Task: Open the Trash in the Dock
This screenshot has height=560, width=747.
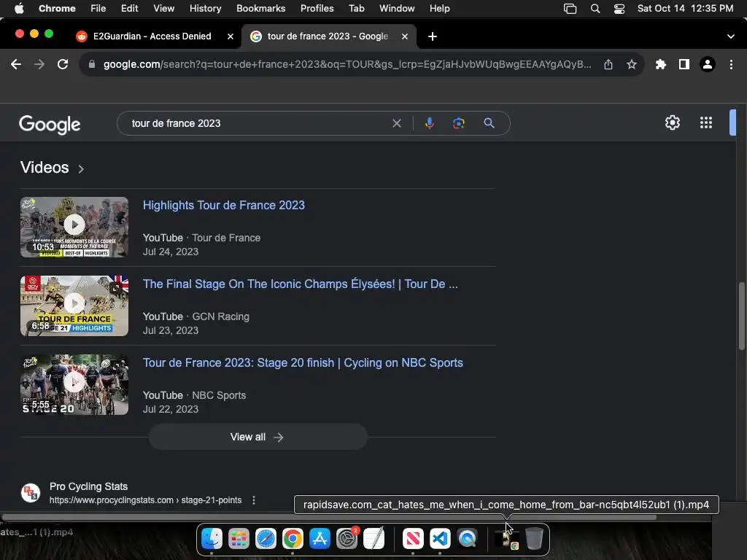Action: click(x=534, y=539)
